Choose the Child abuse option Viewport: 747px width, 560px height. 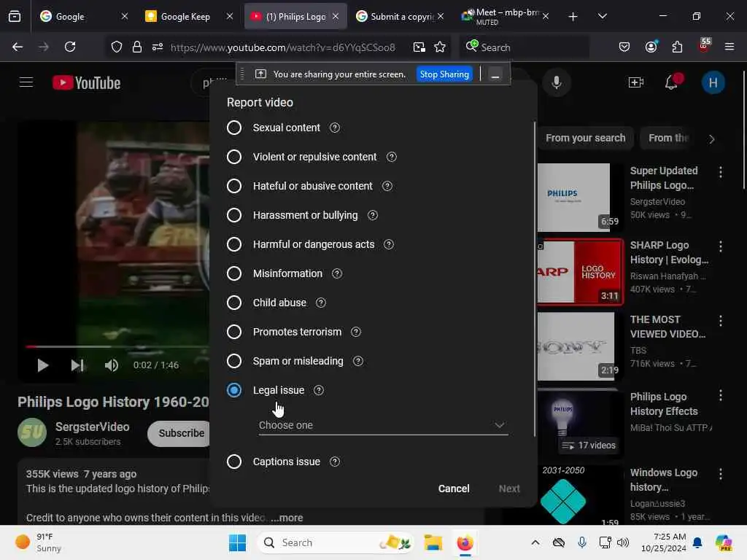pos(234,303)
